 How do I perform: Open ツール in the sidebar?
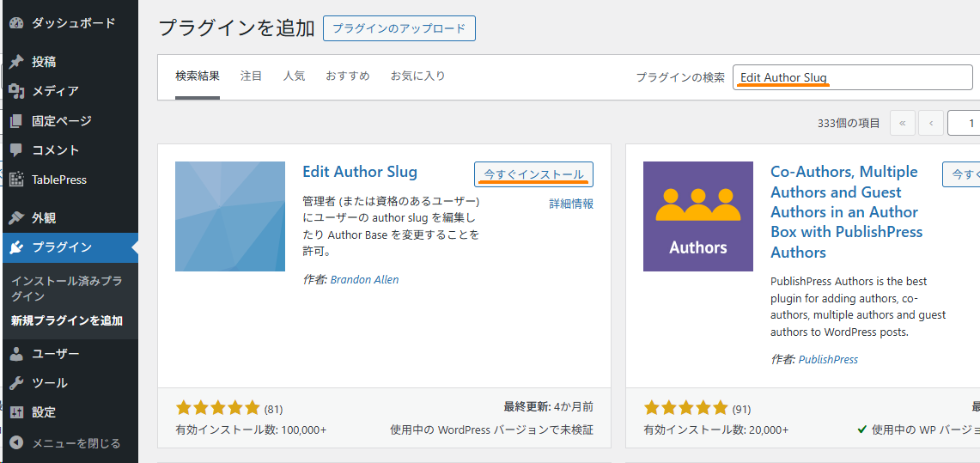[49, 383]
